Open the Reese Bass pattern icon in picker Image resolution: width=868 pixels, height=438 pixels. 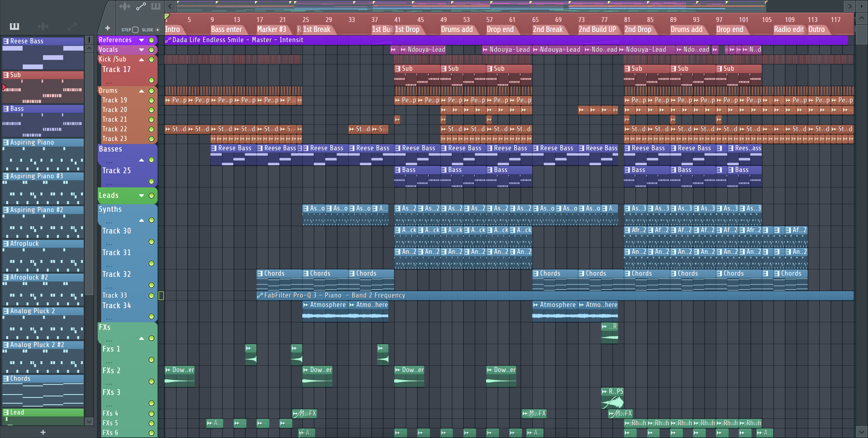6,41
